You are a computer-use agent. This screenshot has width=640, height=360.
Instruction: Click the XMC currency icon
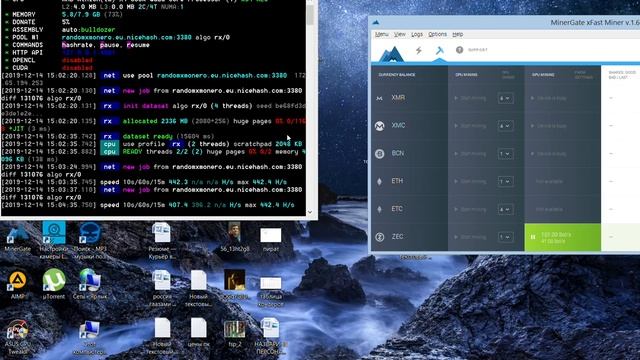point(380,126)
